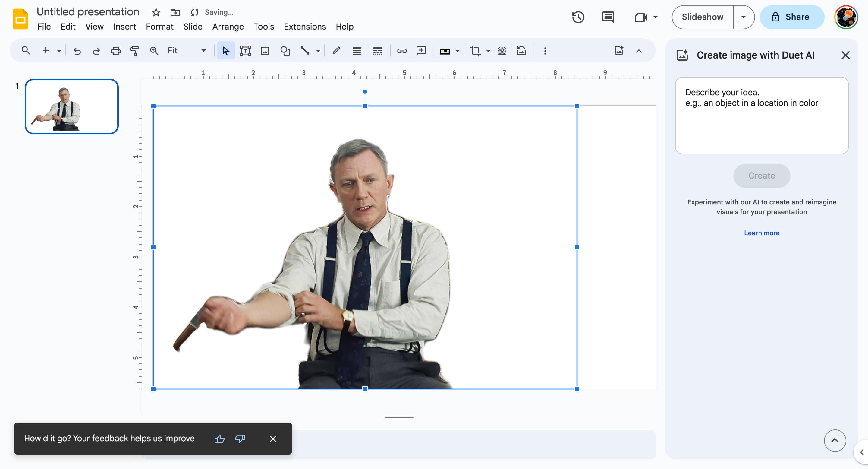Image resolution: width=868 pixels, height=469 pixels.
Task: Open the Extensions menu
Action: click(x=305, y=27)
